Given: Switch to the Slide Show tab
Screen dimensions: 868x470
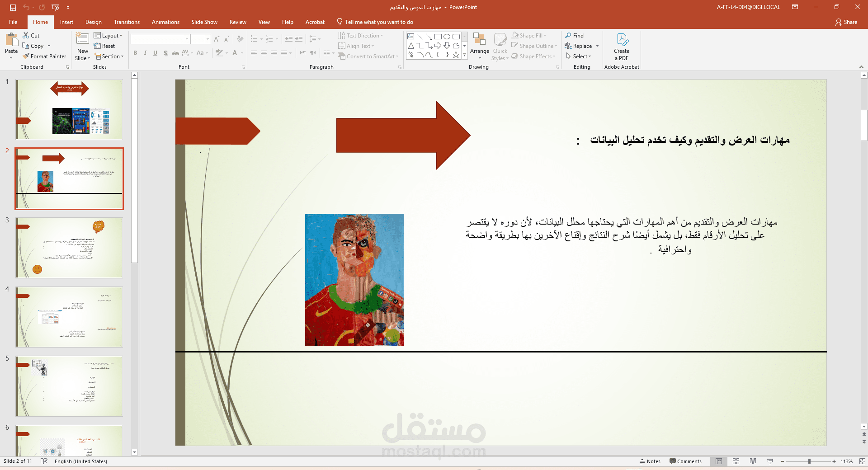Looking at the screenshot, I should (x=204, y=22).
